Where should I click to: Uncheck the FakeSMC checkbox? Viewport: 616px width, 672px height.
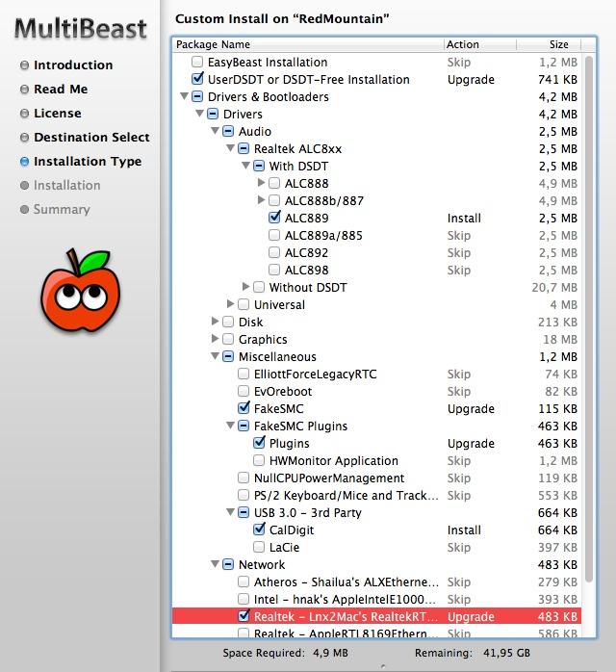(x=244, y=408)
